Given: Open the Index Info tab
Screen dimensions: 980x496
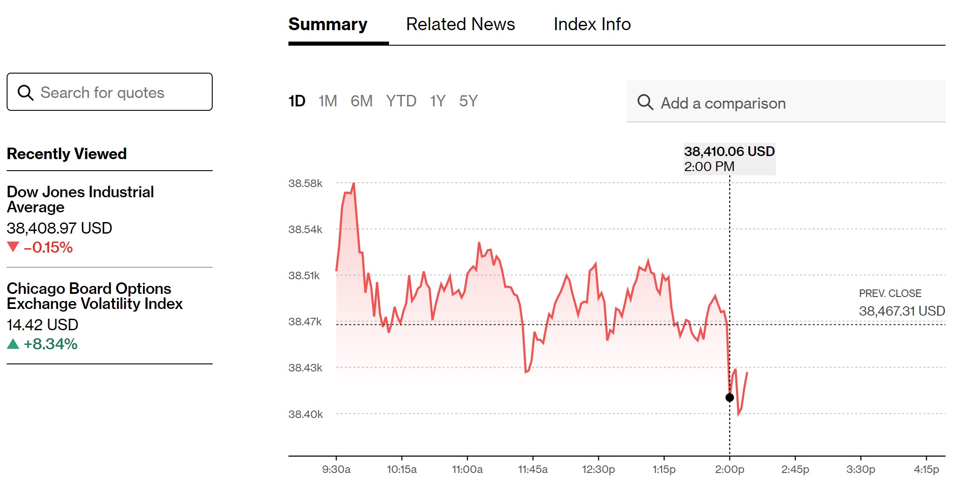Looking at the screenshot, I should click(592, 24).
